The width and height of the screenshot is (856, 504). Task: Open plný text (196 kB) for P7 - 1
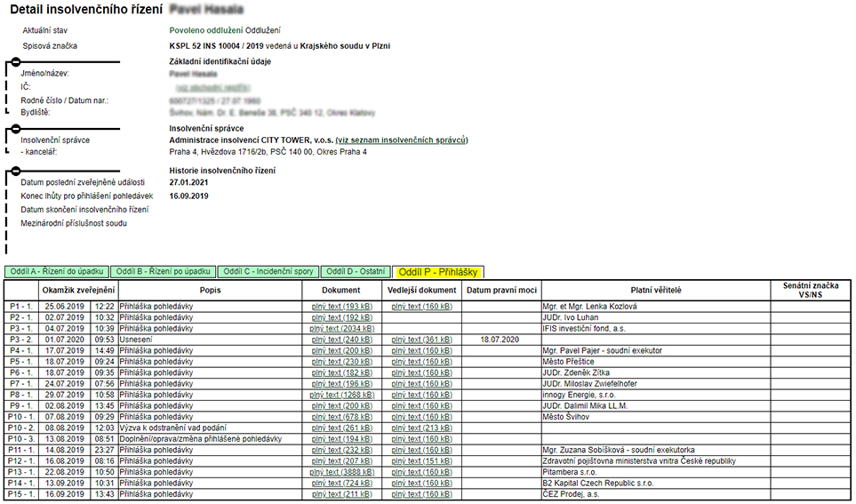[341, 383]
